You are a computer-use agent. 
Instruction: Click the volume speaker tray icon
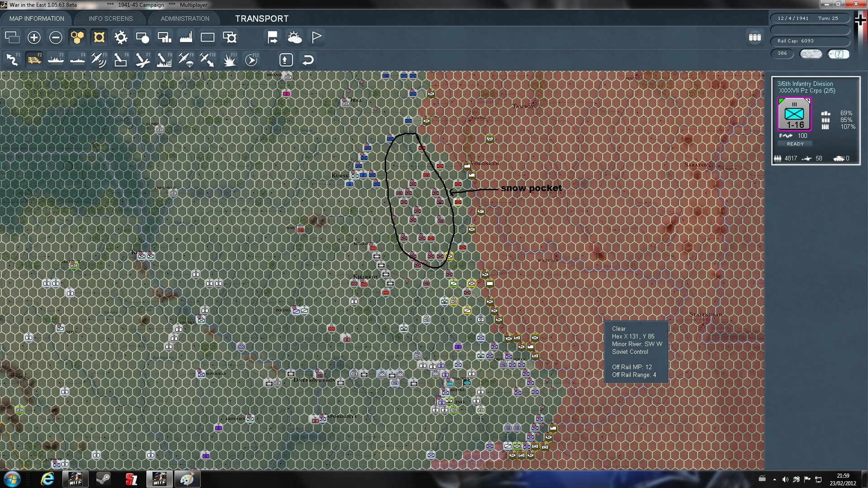[x=785, y=479]
